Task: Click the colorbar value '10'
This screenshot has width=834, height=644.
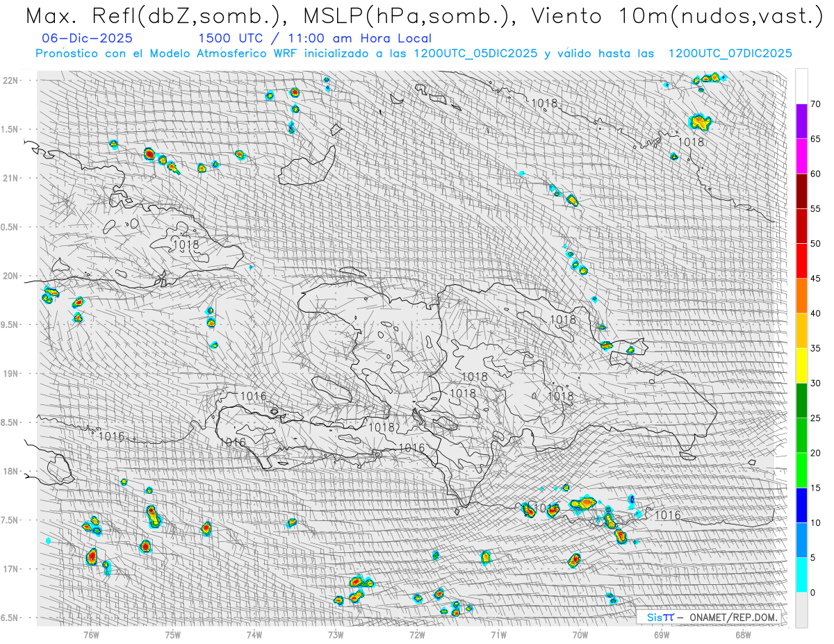Action: 815,522
